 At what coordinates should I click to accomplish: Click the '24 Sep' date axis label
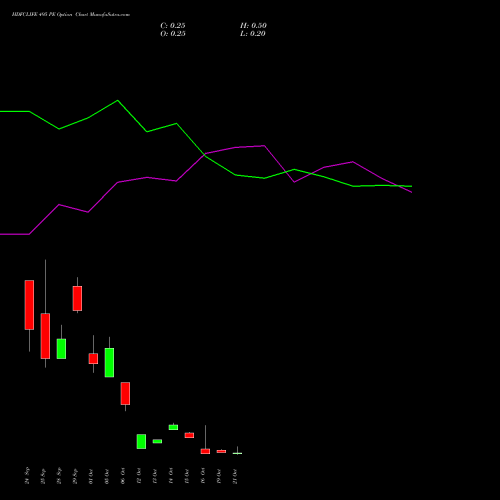[x=27, y=476]
